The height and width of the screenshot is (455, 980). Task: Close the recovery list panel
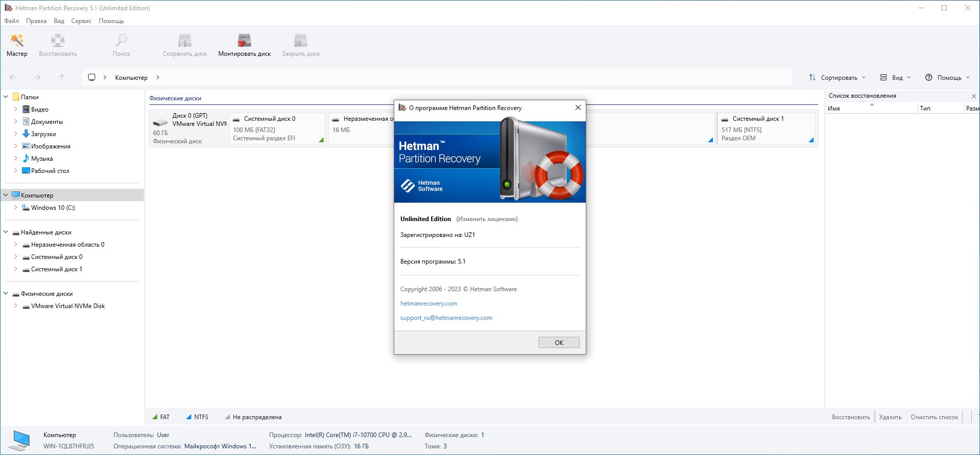tap(973, 96)
